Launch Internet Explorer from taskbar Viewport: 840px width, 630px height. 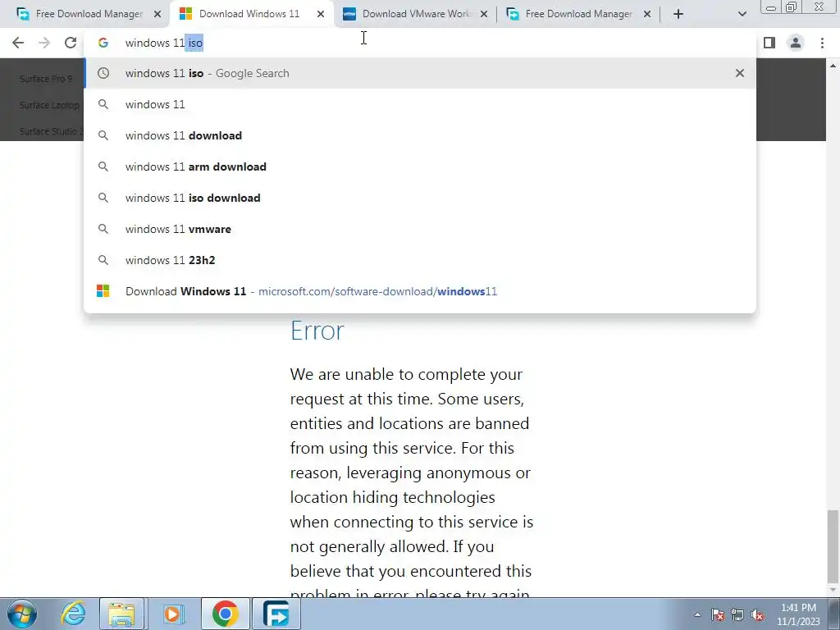click(x=73, y=614)
